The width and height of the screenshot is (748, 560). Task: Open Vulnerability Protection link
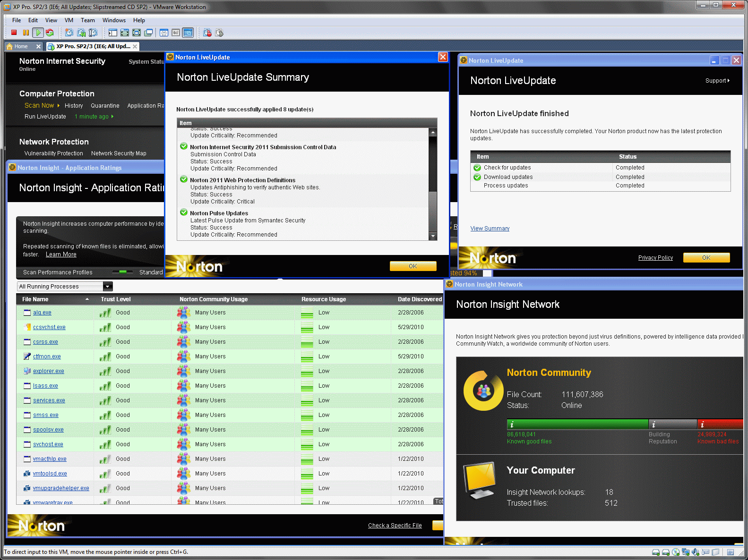click(x=54, y=153)
